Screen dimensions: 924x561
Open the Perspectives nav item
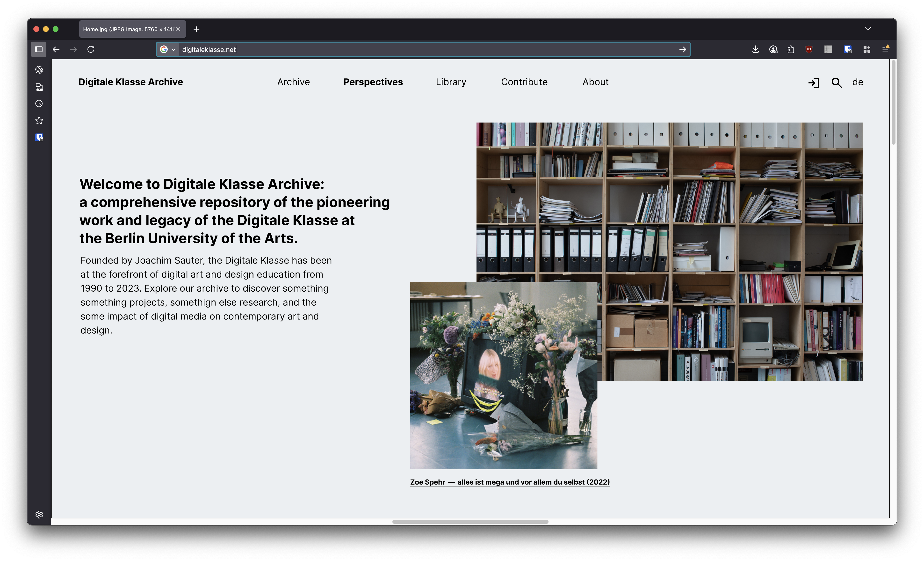click(373, 82)
